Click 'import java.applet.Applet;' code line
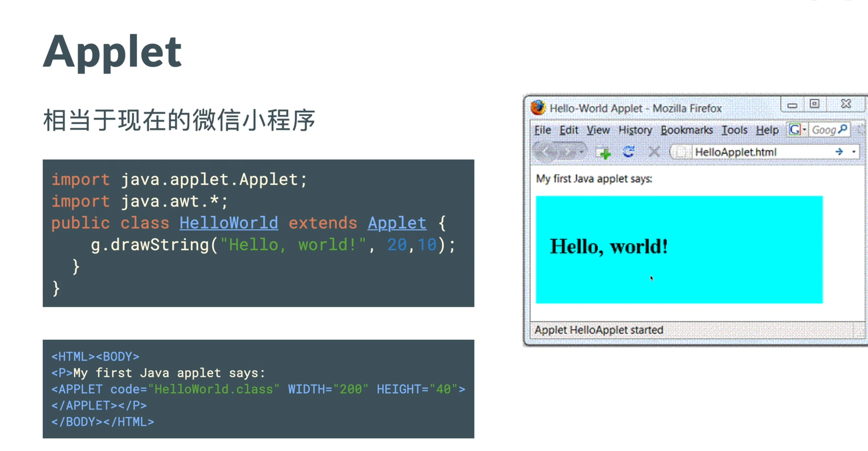868x451 pixels. 180,179
